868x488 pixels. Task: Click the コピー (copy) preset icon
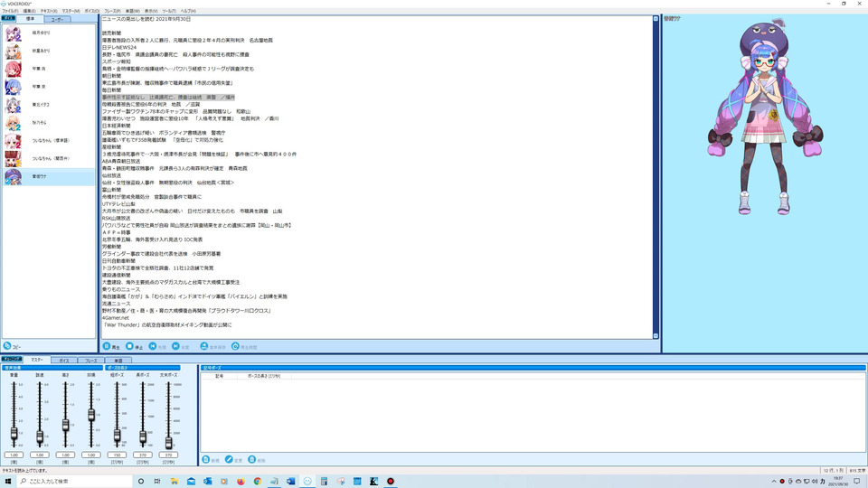pyautogui.click(x=7, y=346)
